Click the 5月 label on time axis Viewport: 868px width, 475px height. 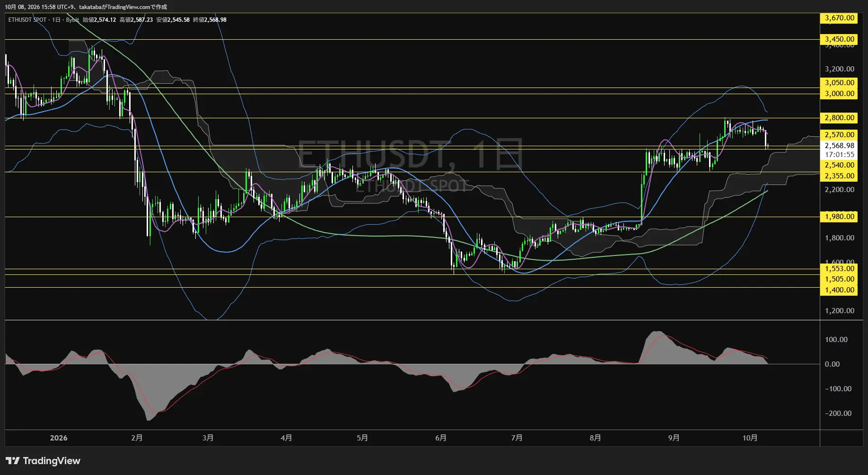362,438
